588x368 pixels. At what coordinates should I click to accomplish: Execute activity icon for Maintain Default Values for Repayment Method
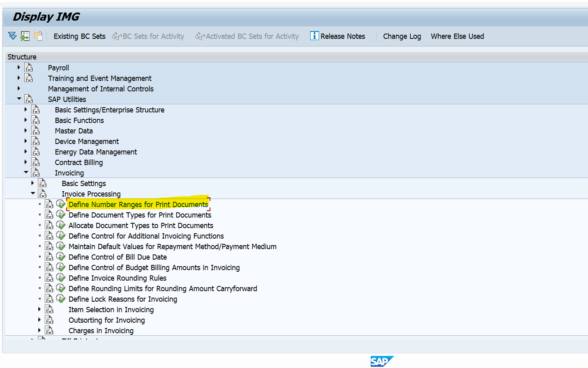(61, 246)
